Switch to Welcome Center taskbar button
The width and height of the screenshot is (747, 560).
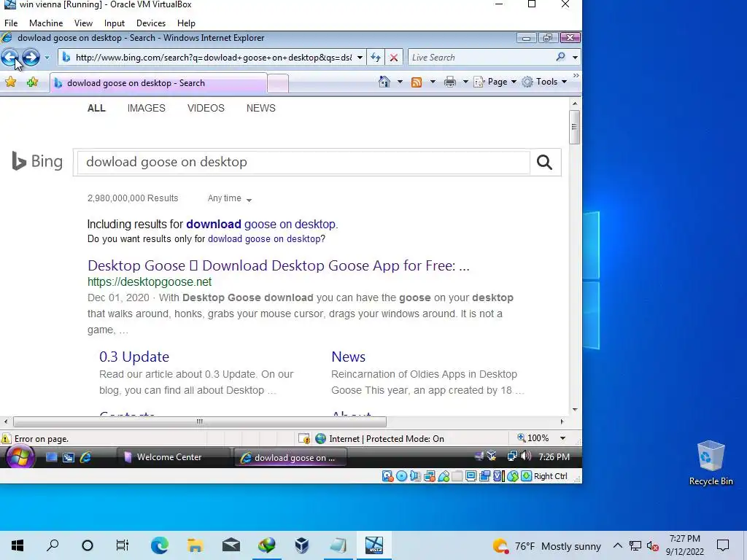[174, 457]
